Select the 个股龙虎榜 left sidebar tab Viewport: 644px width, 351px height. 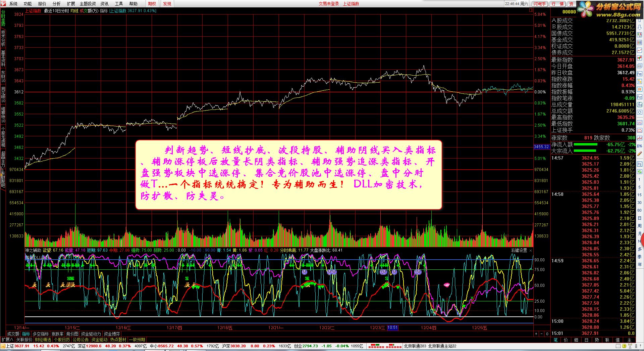(x=3, y=137)
